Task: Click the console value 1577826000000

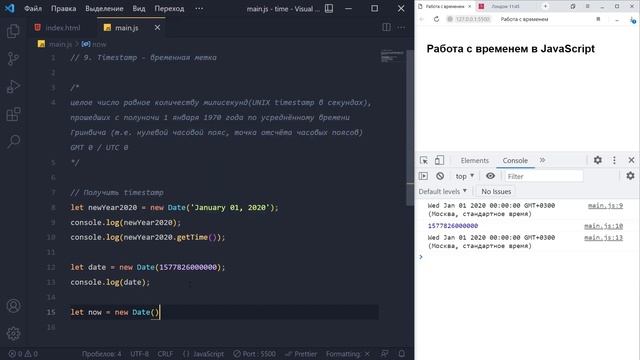Action: [453, 226]
